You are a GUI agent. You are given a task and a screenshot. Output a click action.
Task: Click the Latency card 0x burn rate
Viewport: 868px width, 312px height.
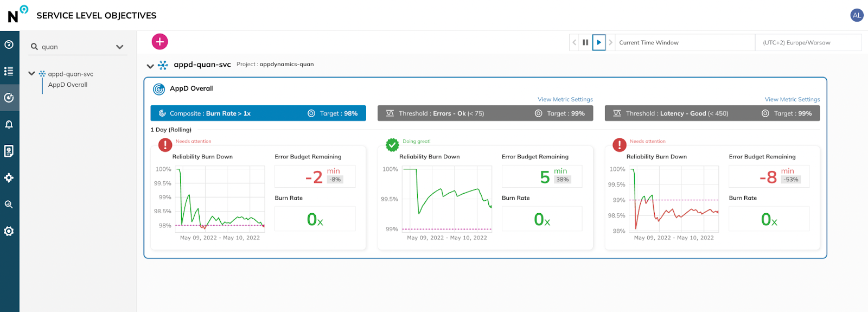tap(769, 219)
